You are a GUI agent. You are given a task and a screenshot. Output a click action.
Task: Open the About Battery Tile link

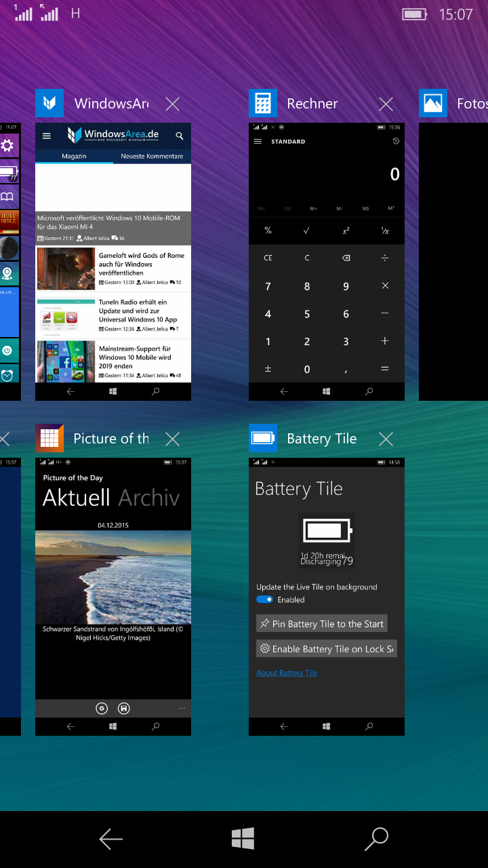coord(287,673)
